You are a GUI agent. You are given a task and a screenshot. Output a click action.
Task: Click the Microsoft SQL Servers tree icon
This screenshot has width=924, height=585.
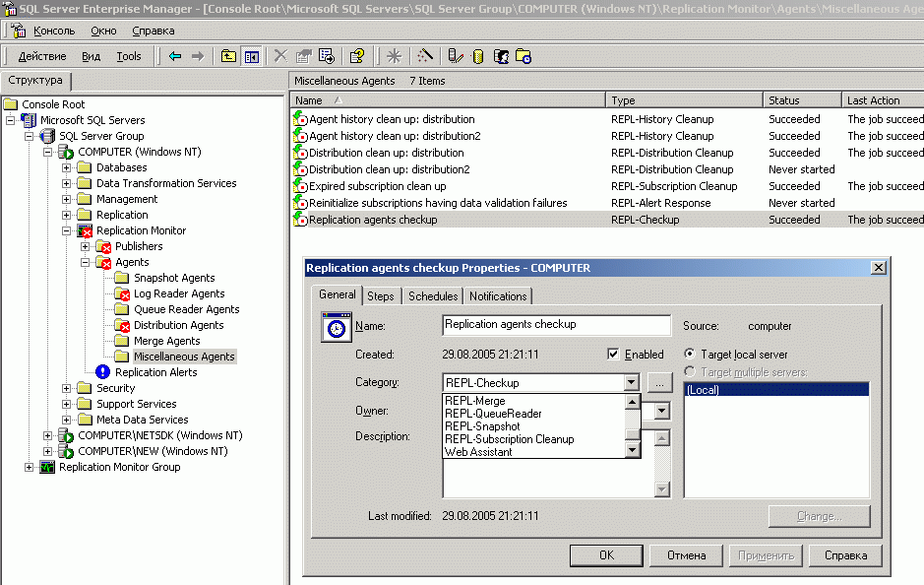tap(29, 120)
